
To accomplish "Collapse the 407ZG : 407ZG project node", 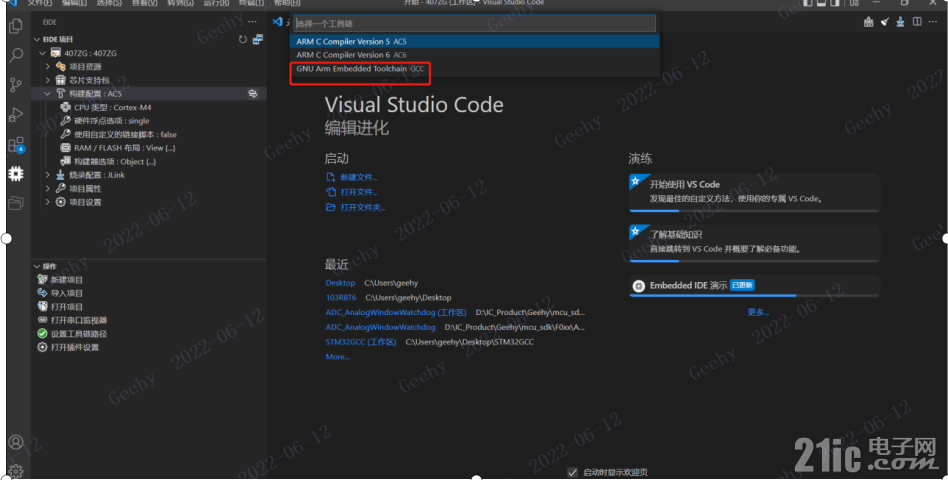I will pos(42,53).
